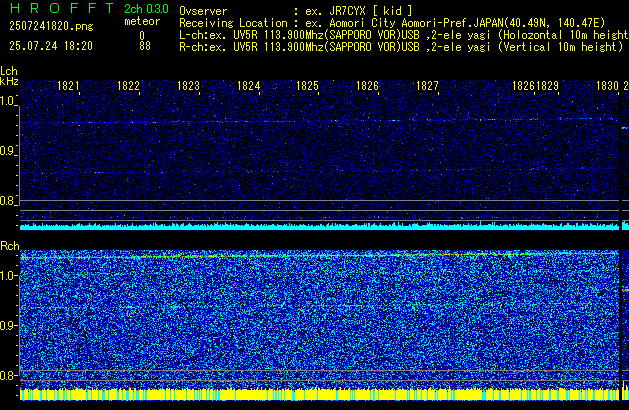Click the 1.0 frequency label on the Lch axis

[x=8, y=101]
